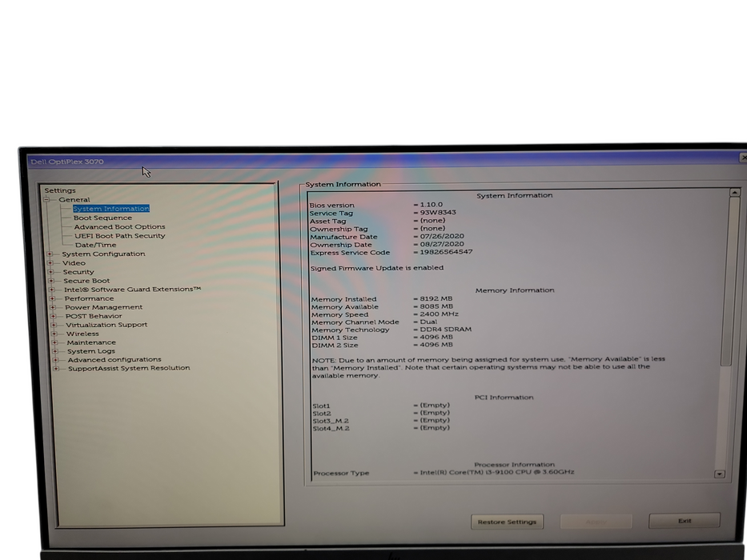This screenshot has height=560, width=747.
Task: Close the Dell OptiPlex 3070 window
Action: [743, 158]
